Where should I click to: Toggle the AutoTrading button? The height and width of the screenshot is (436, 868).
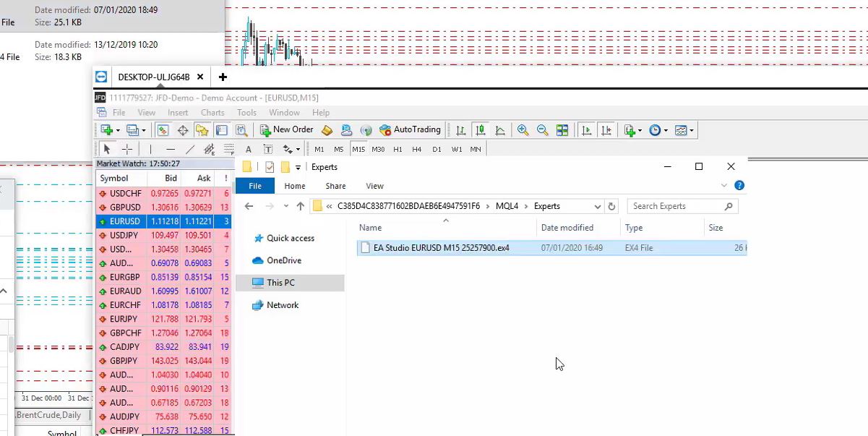click(x=410, y=130)
